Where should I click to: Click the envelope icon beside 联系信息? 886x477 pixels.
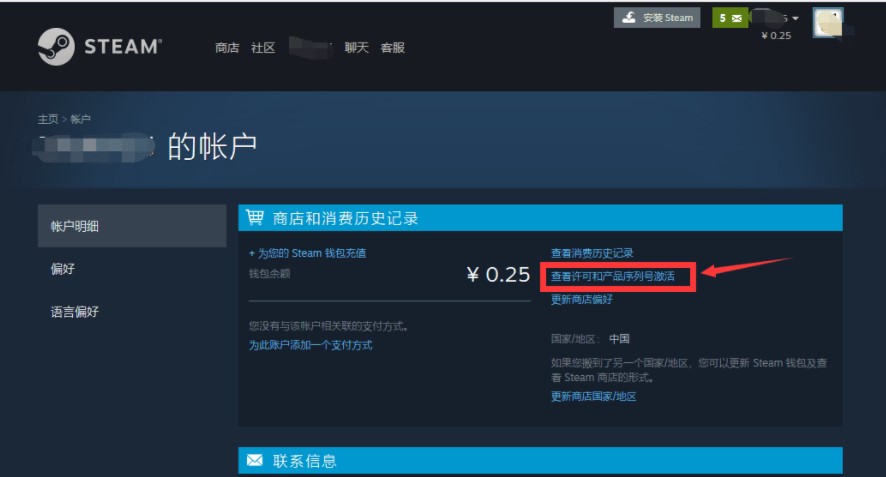pyautogui.click(x=255, y=460)
